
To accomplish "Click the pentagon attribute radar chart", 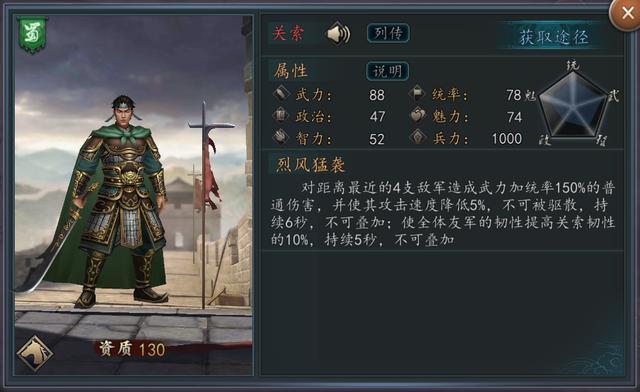I will coord(574,105).
